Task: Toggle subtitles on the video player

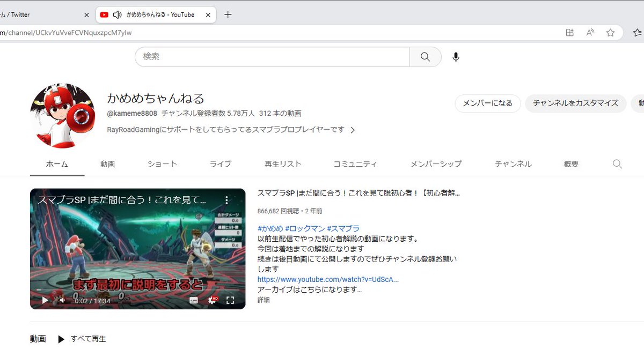Action: [194, 301]
